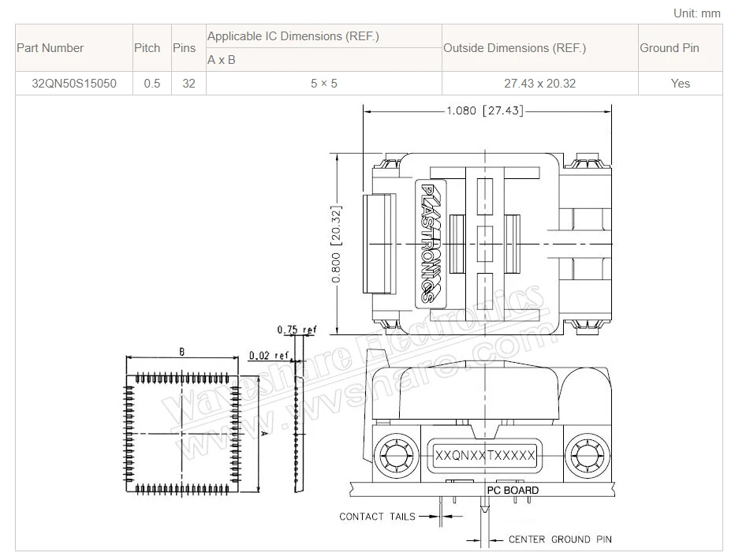The width and height of the screenshot is (735, 560).
Task: Click the left mounting screw in socket side view
Action: click(x=397, y=456)
